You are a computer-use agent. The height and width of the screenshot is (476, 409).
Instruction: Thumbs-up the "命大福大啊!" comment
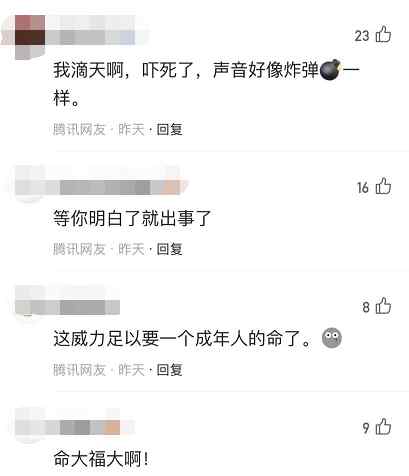(x=383, y=426)
